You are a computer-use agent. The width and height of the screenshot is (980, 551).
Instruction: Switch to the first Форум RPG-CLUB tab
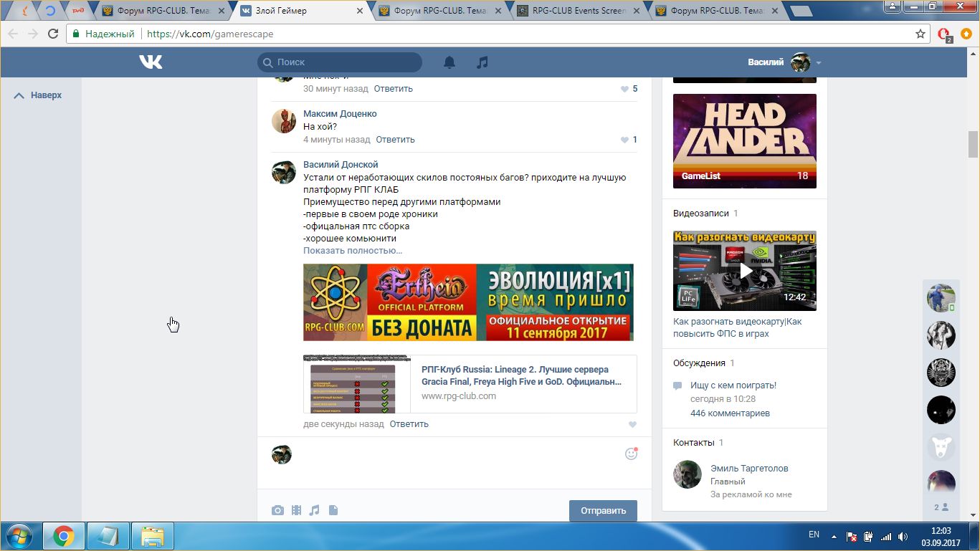163,11
